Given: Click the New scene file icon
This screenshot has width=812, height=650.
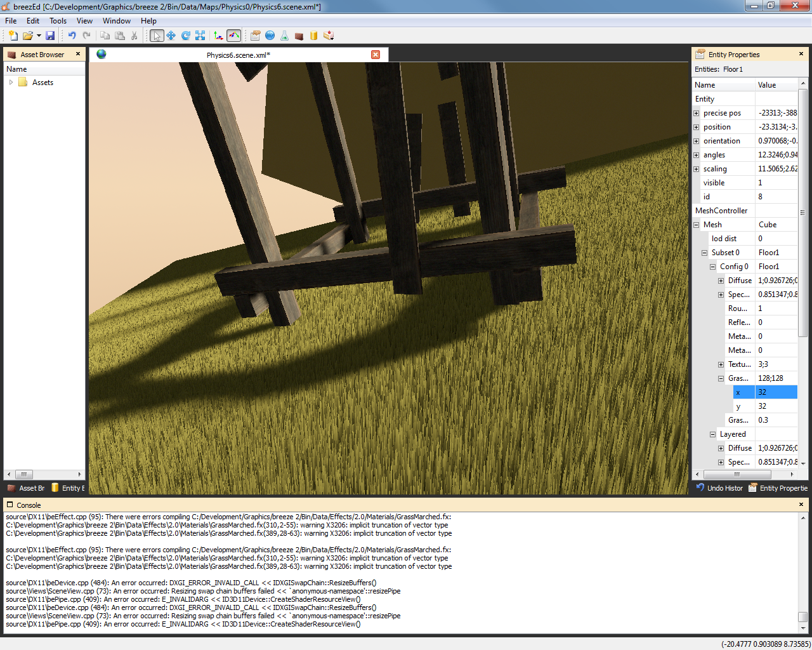Looking at the screenshot, I should tap(12, 36).
